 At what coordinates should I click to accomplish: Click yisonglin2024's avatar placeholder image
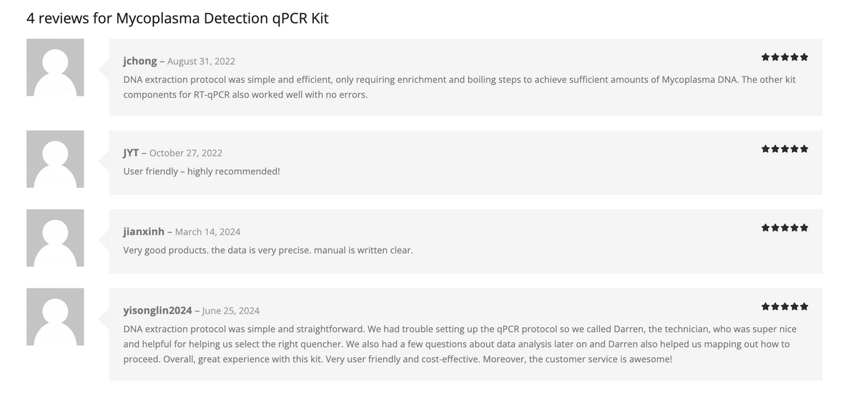point(55,316)
